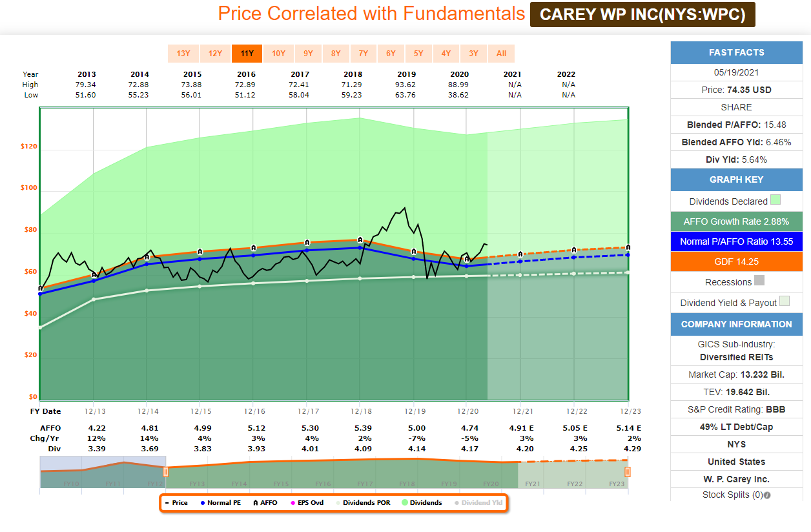
Task: Click the 12/13 AFFO marker on chart
Action: click(94, 274)
